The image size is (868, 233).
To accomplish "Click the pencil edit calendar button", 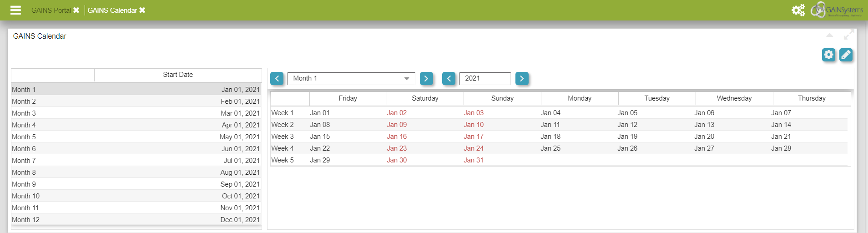I will 846,55.
